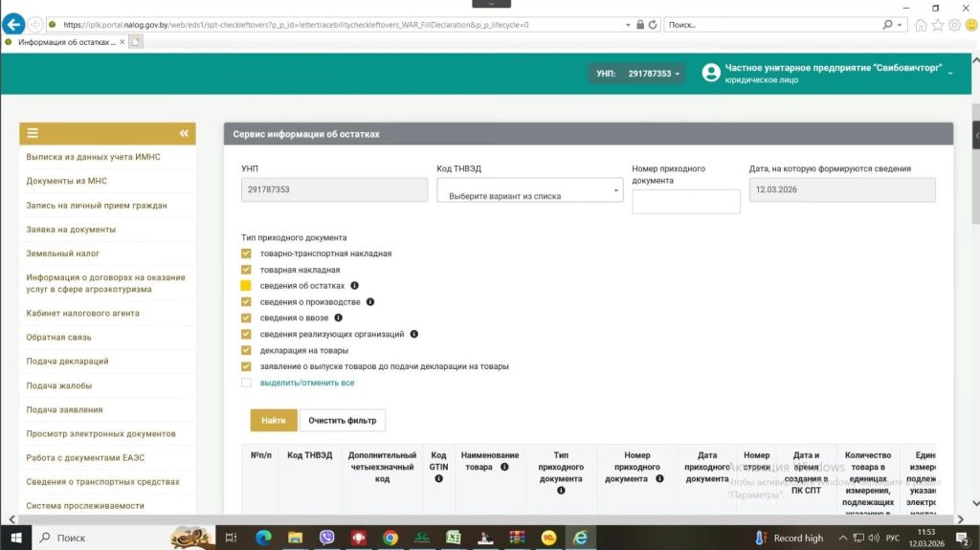Open Viber from taskbar

(x=327, y=538)
